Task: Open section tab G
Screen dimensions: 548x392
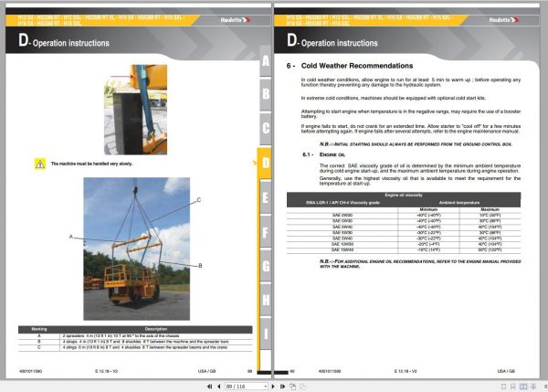Action: (x=266, y=266)
